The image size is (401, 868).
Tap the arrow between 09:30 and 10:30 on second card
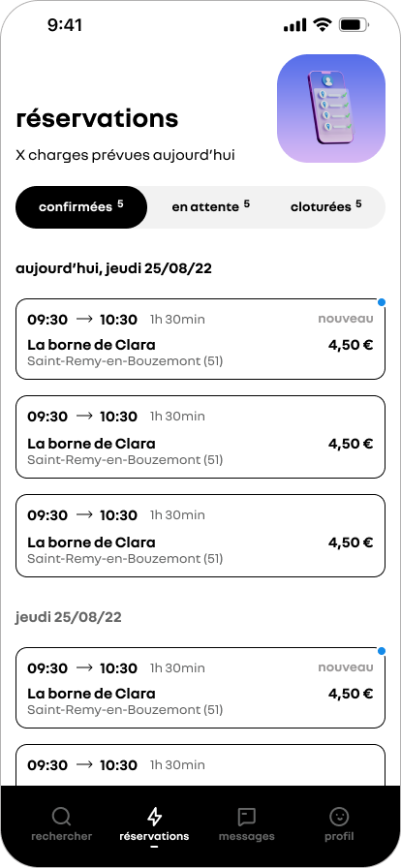pos(83,416)
